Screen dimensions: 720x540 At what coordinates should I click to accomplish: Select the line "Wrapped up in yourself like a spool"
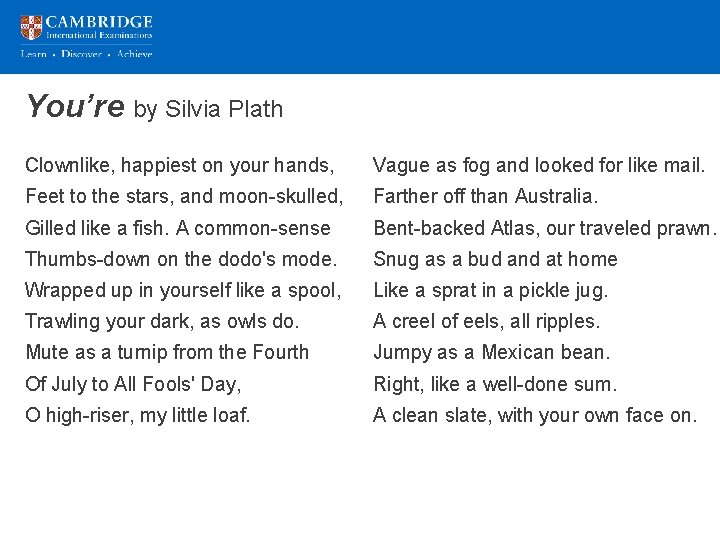coord(183,290)
